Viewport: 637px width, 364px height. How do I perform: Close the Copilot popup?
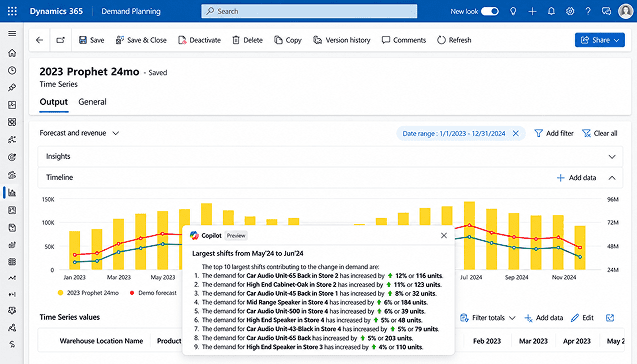click(444, 235)
